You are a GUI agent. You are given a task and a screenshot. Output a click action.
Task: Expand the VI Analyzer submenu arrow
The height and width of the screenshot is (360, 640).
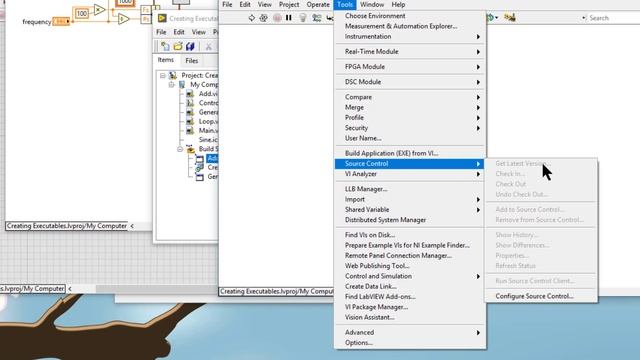478,174
